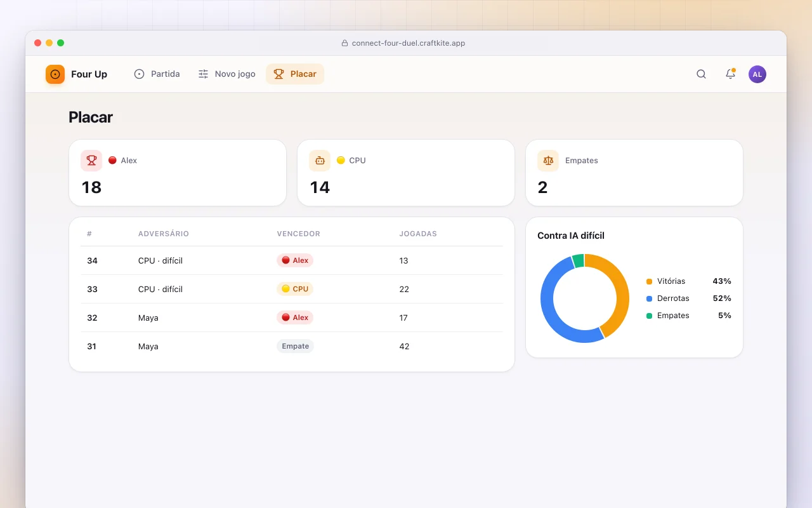Click the CPU win count of 14
Viewport: 812px width, 508px height.
(x=320, y=187)
